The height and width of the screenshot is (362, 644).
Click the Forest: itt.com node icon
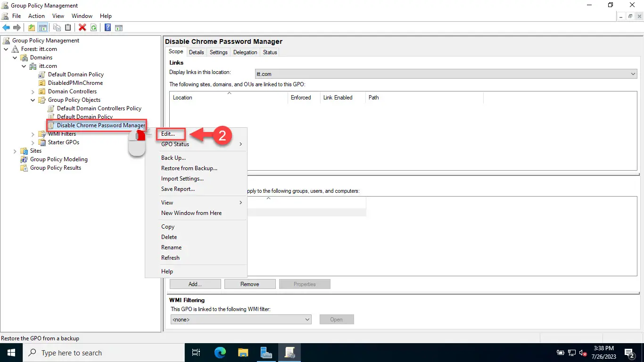(16, 49)
